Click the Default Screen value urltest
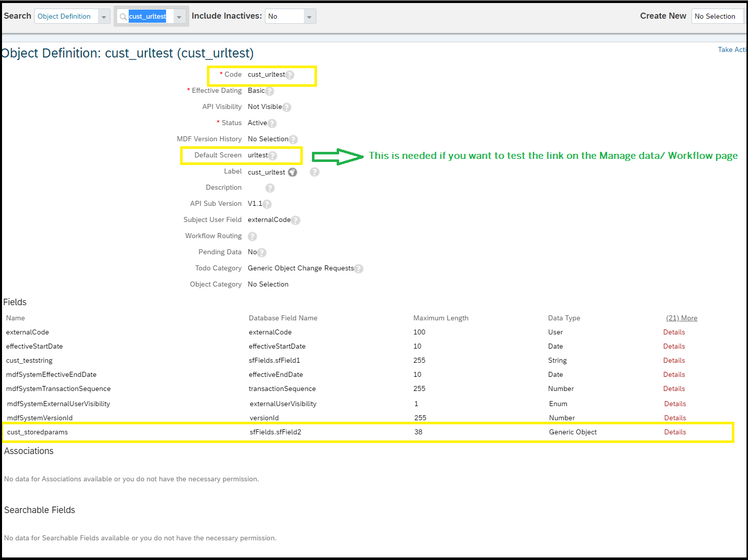748x560 pixels. click(257, 155)
